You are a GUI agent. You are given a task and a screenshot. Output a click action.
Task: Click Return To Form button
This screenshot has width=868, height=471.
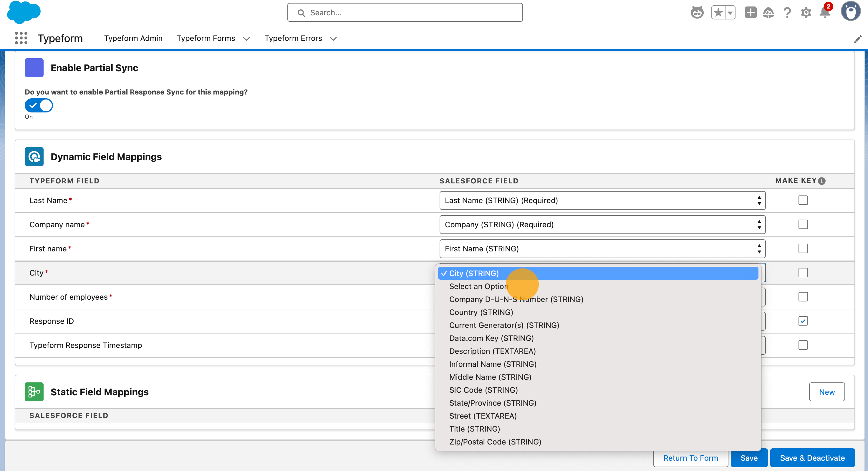(690, 458)
